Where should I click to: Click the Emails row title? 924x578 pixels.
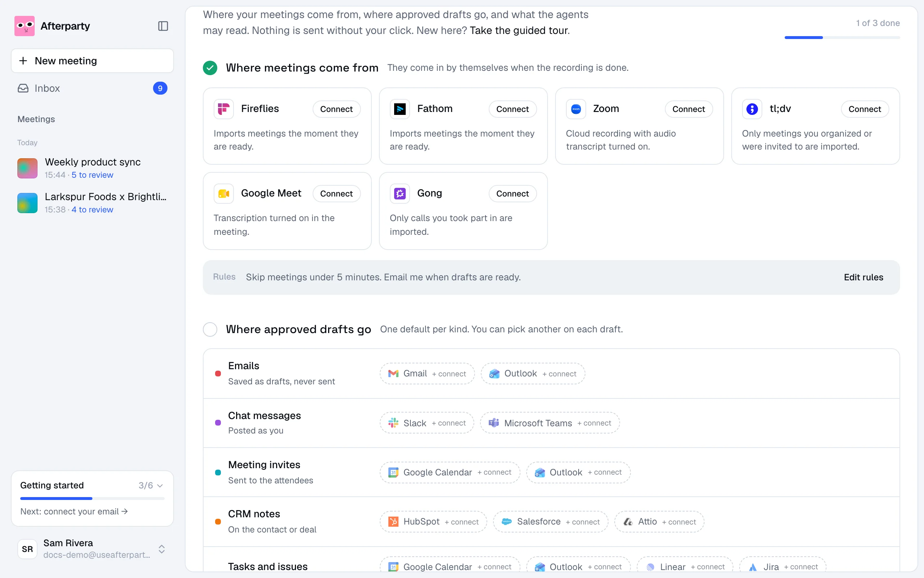(x=244, y=366)
